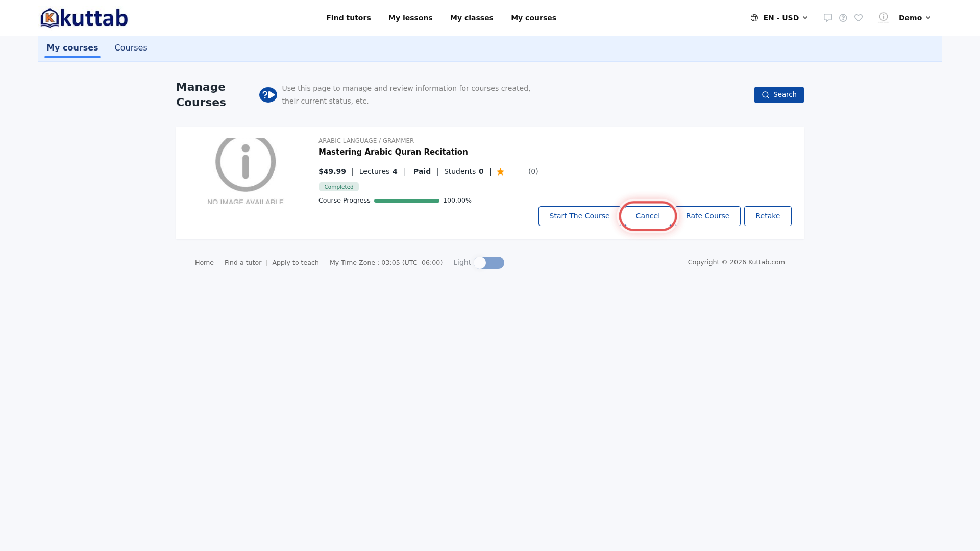
Task: Click the Kuttab logo
Action: (84, 18)
